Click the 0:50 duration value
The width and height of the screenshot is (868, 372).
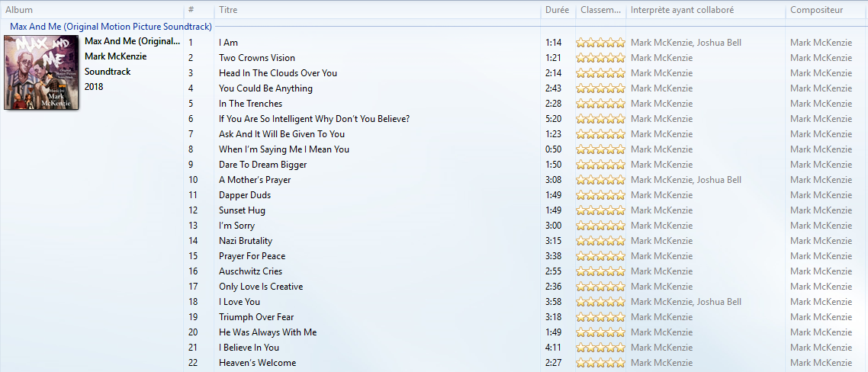(553, 149)
